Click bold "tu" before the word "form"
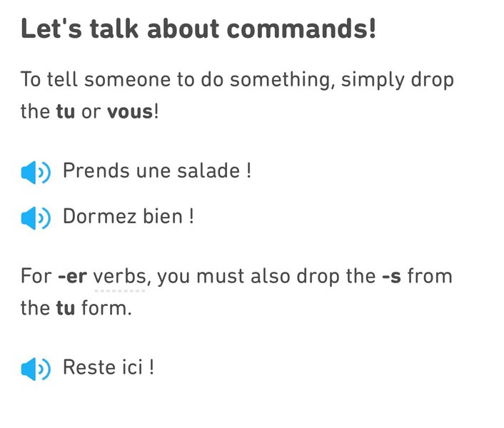The image size is (504, 428). [66, 307]
